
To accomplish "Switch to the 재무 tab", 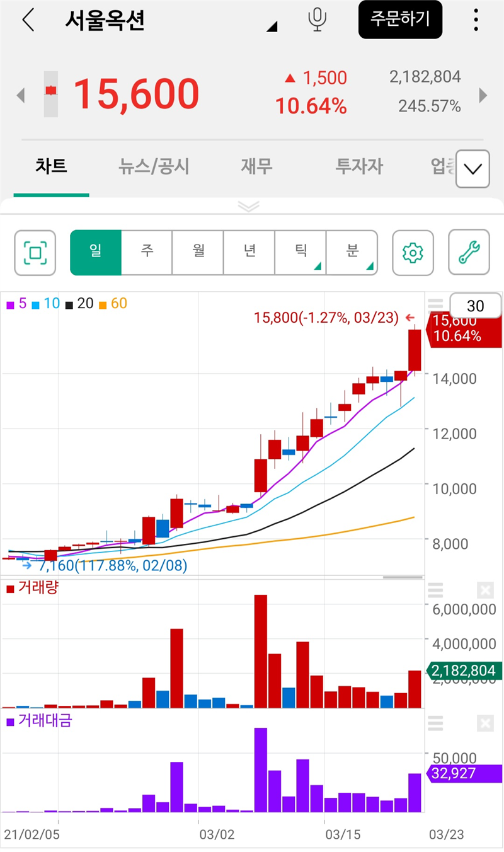I will point(256,166).
